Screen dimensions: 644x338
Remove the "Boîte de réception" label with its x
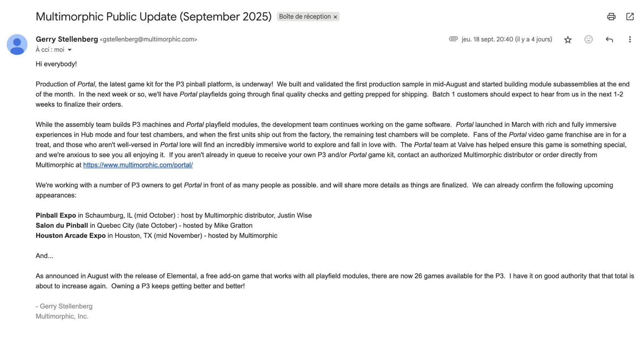(335, 17)
